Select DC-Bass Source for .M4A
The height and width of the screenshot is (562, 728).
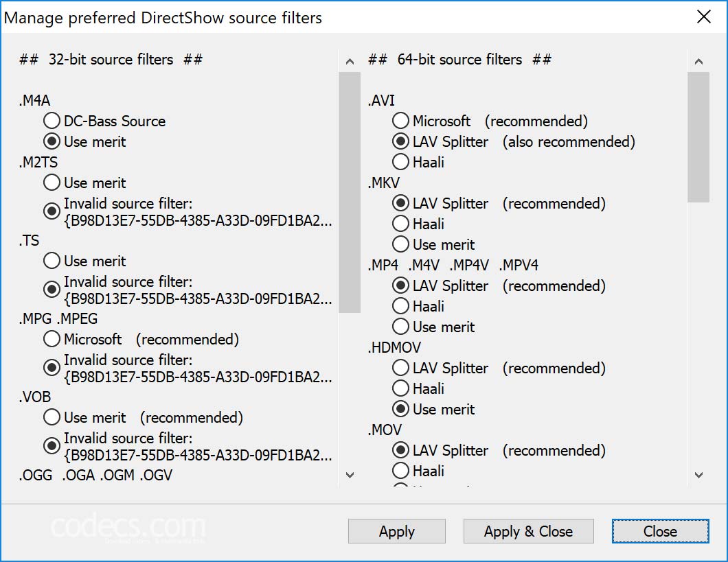pyautogui.click(x=52, y=120)
